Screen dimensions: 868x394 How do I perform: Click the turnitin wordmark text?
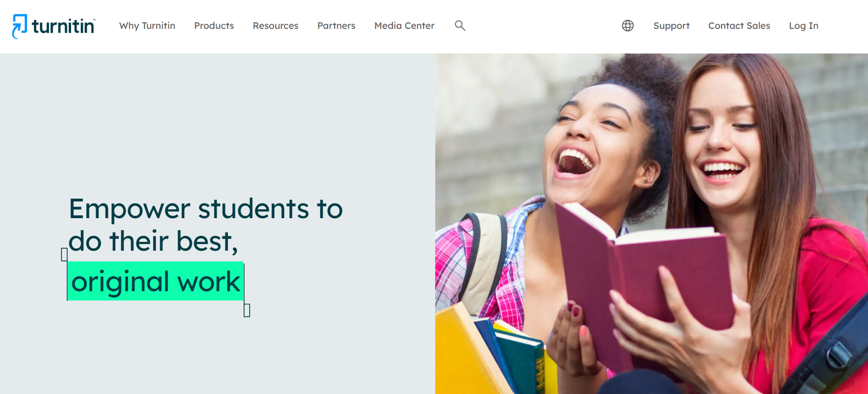pos(63,26)
